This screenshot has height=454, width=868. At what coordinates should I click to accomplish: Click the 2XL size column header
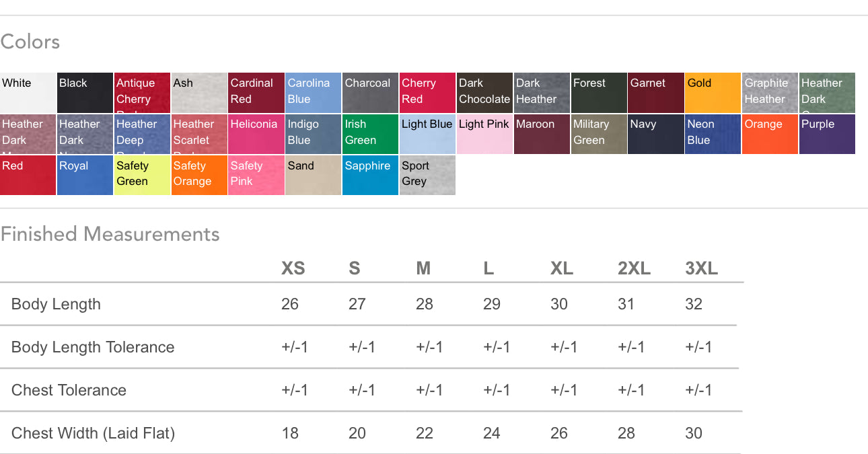click(x=634, y=268)
